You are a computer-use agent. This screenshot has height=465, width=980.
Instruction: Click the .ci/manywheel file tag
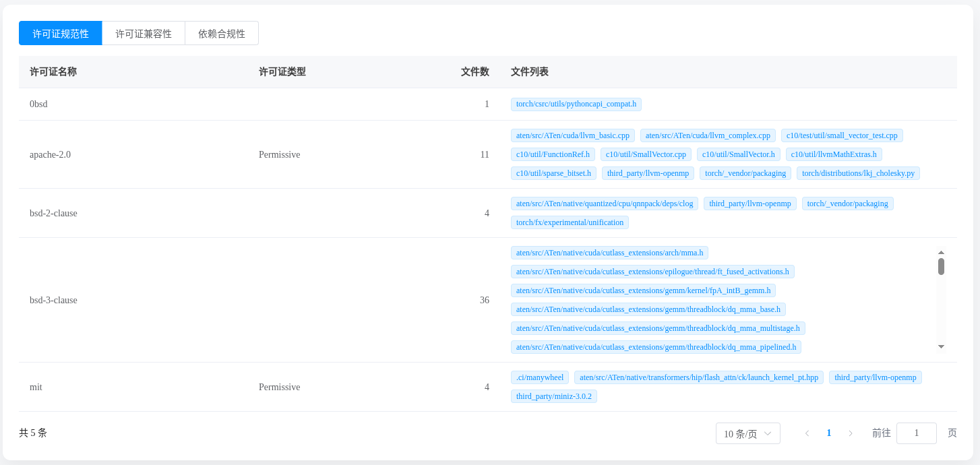click(539, 377)
